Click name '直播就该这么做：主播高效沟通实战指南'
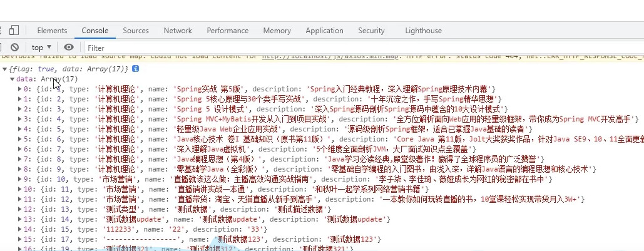This screenshot has width=644, height=251. [242, 179]
